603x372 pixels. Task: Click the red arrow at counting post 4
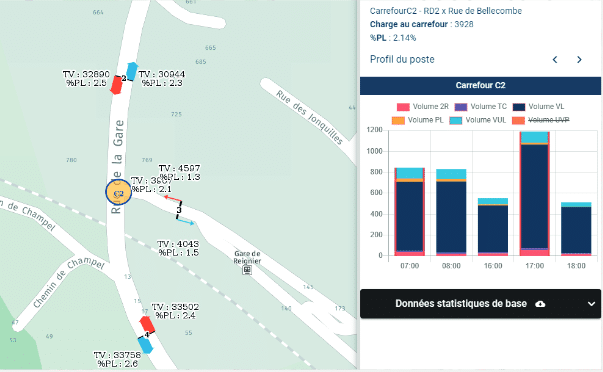click(147, 325)
